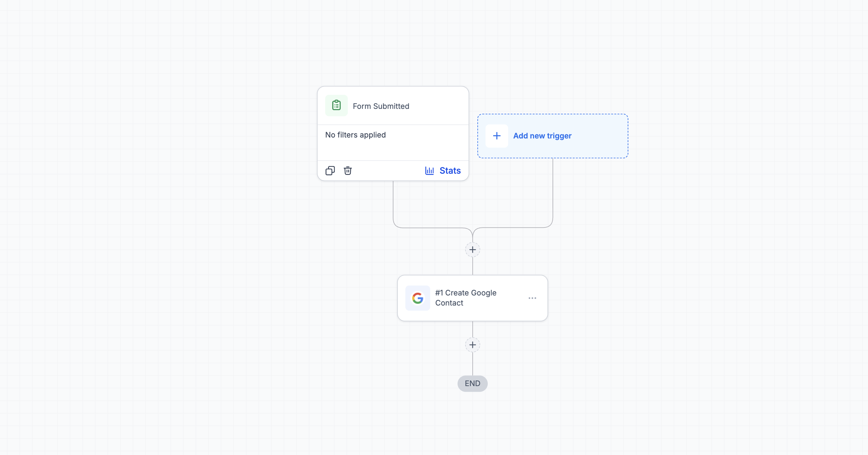Viewport: 868px width, 455px height.
Task: Click the Google logo on action #1
Action: [x=418, y=298]
